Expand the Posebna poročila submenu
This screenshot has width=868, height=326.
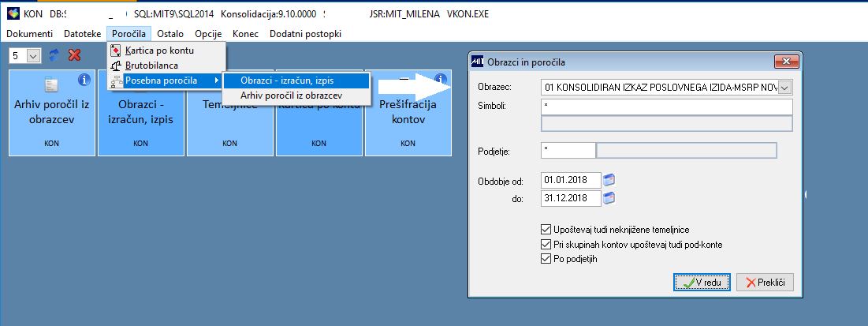point(166,81)
